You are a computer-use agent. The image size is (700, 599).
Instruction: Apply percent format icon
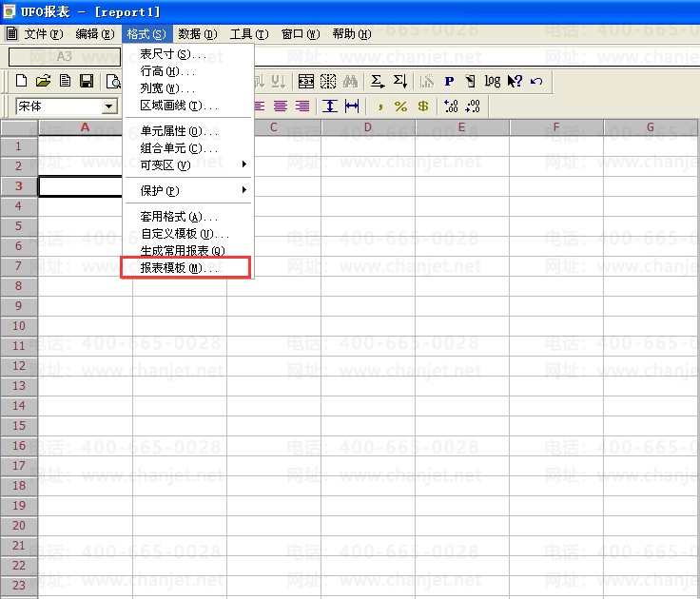pos(400,106)
